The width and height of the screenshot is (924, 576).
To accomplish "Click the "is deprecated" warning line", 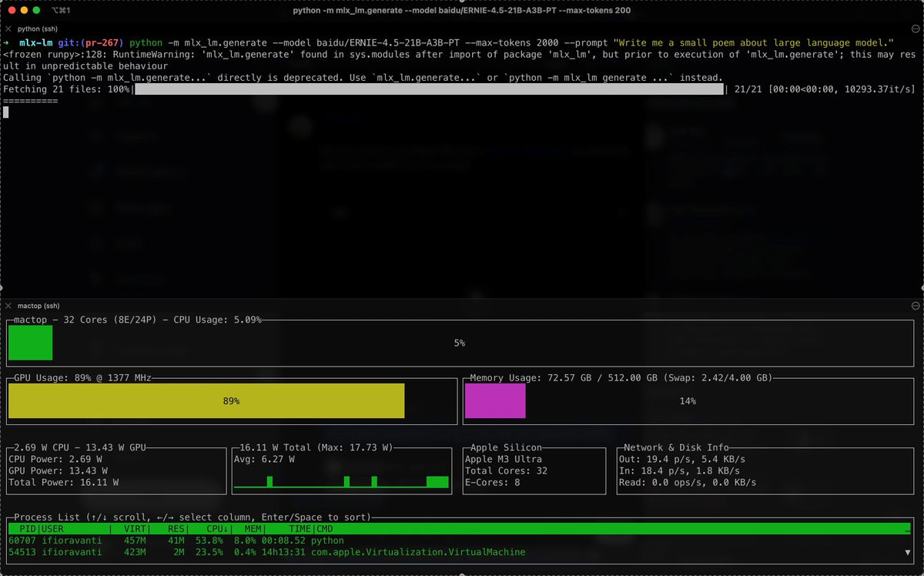I will coord(363,79).
